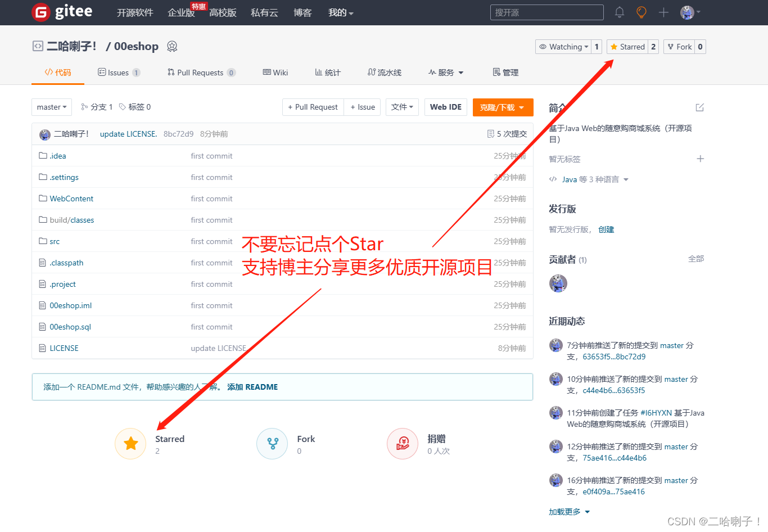Open the 克隆/下载 dropdown button
Viewport: 768px width, 532px height.
click(x=503, y=107)
